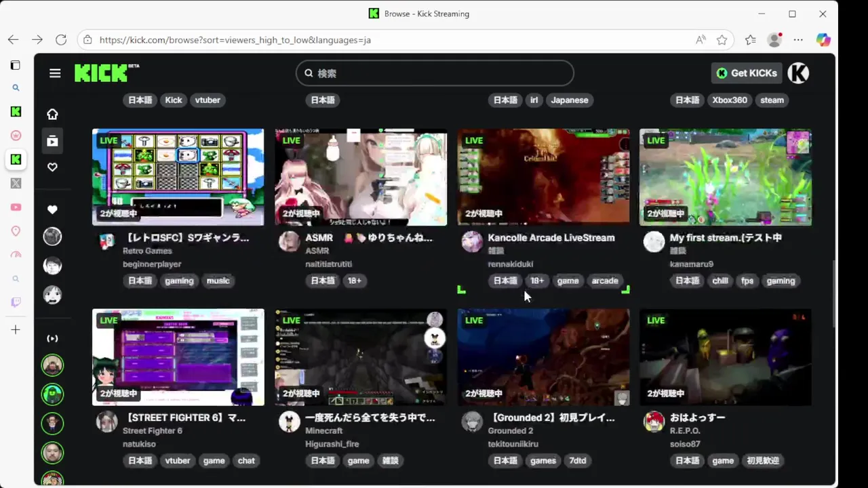This screenshot has width=868, height=488.
Task: Open the Street Fighter 6 category link
Action: point(153,431)
